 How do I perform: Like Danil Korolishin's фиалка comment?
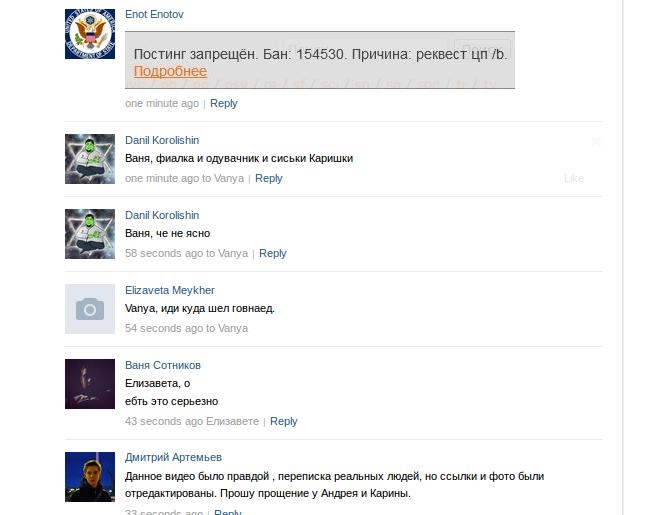574,178
